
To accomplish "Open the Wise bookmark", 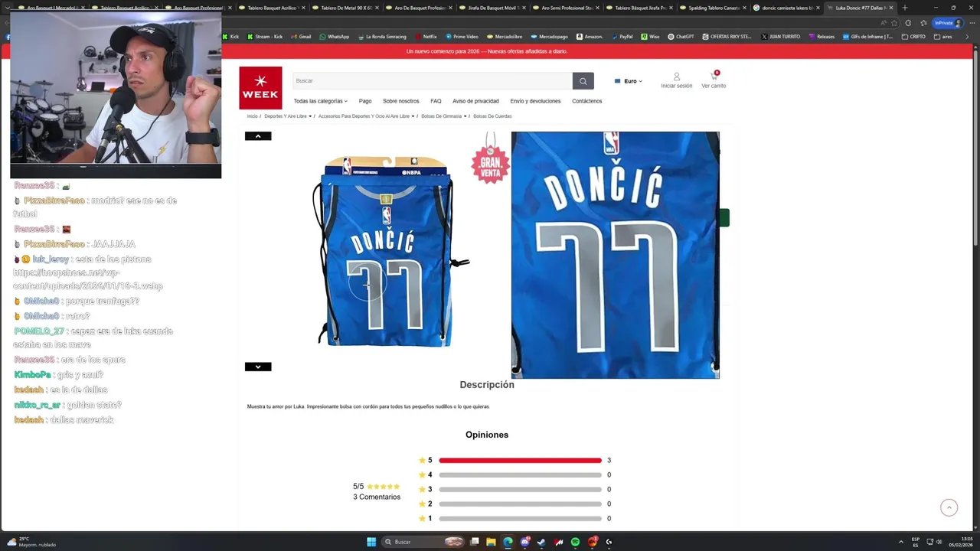I will click(650, 37).
